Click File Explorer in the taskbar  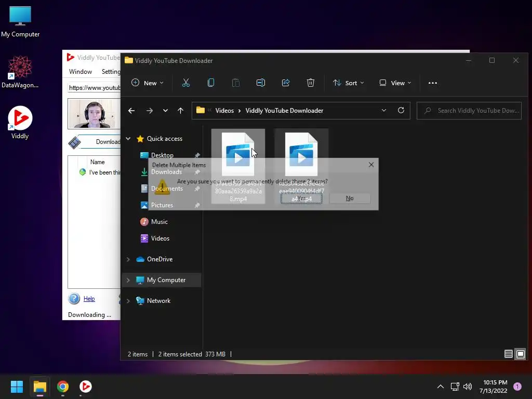coord(39,387)
